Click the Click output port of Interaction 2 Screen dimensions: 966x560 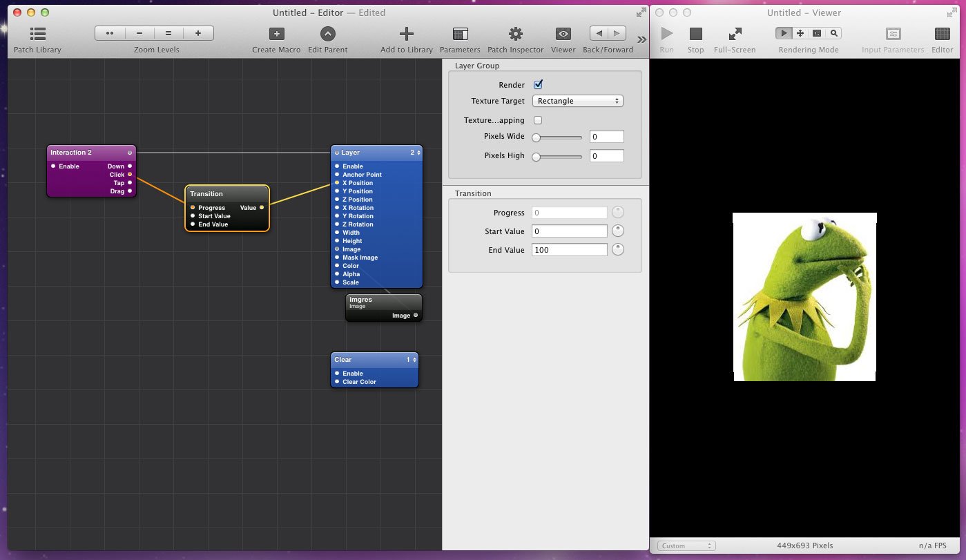[x=130, y=175]
